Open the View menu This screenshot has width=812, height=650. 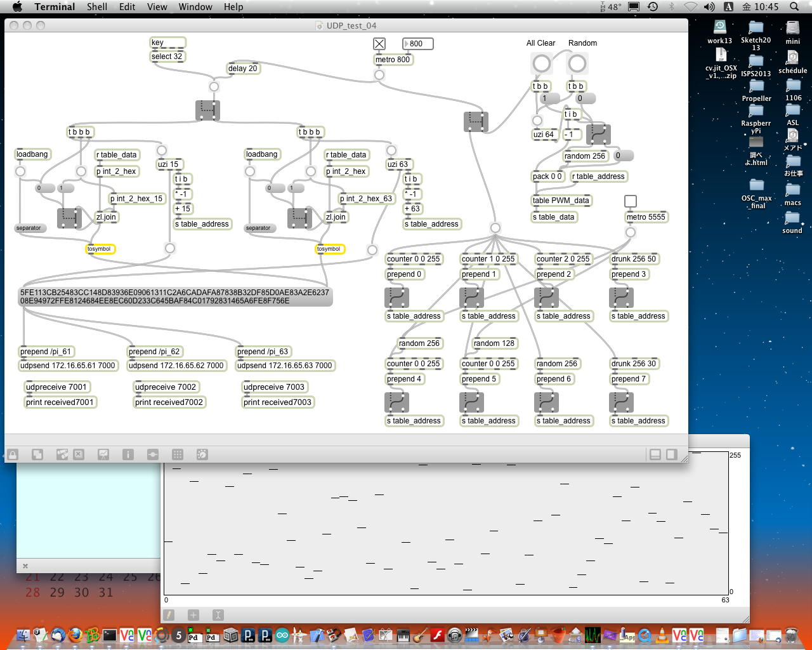click(x=157, y=7)
